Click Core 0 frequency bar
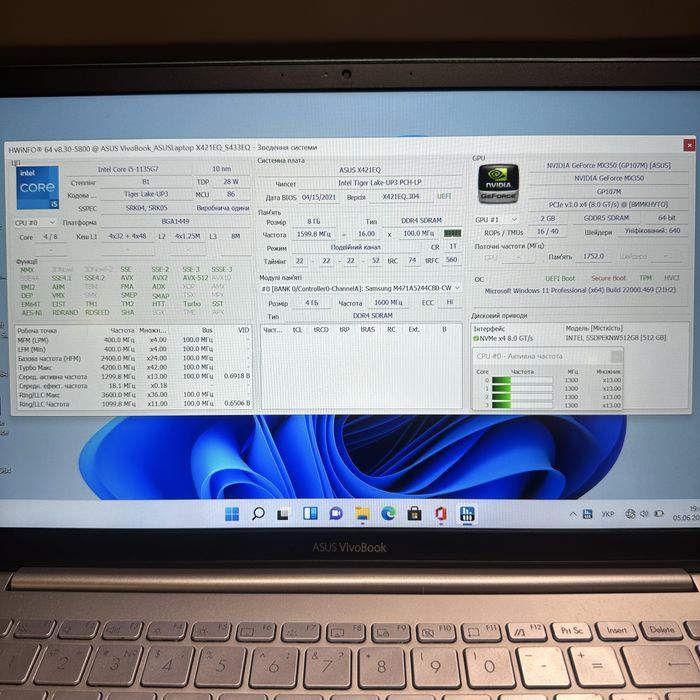This screenshot has width=700, height=700. pyautogui.click(x=522, y=380)
